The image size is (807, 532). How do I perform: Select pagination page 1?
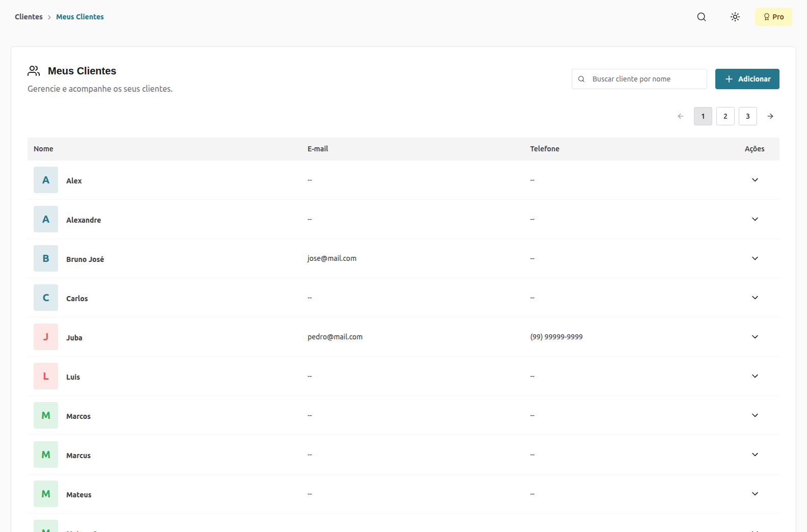click(703, 116)
